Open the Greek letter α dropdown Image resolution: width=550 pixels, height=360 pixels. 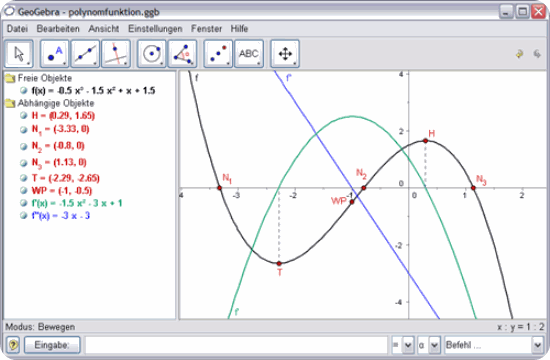tap(434, 345)
